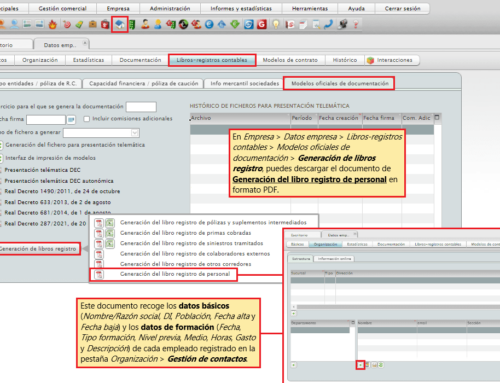Click the red gift bag toolbar icon
Image resolution: width=500 pixels, height=383 pixels.
(x=105, y=24)
